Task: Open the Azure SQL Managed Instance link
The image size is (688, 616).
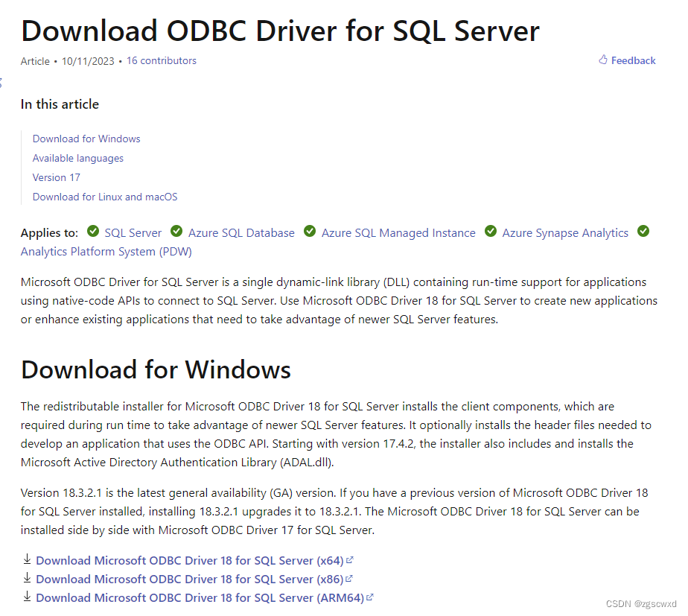Action: (x=398, y=232)
